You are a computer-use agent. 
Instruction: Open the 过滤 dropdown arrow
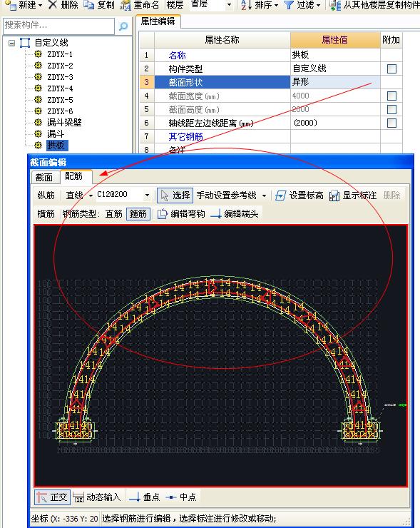click(318, 5)
